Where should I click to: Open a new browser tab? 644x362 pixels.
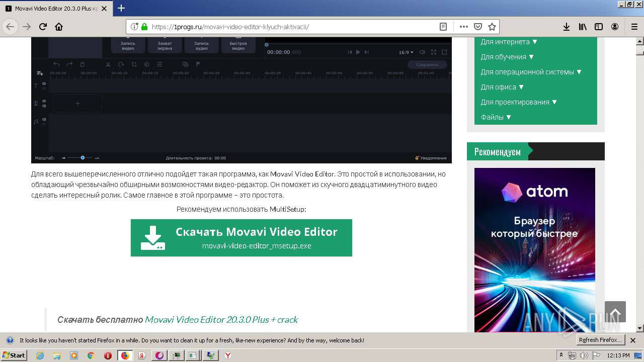(121, 8)
